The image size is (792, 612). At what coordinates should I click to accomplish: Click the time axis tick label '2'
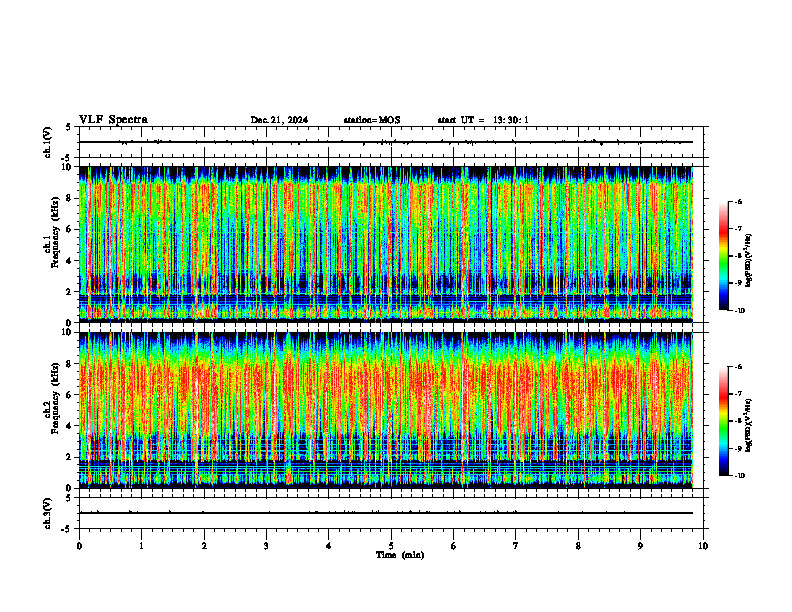(204, 546)
